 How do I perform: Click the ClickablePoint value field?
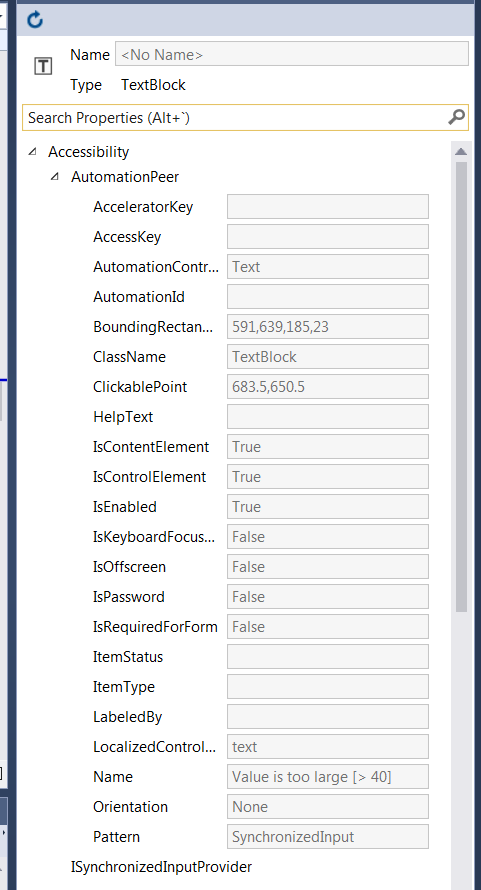coord(328,387)
